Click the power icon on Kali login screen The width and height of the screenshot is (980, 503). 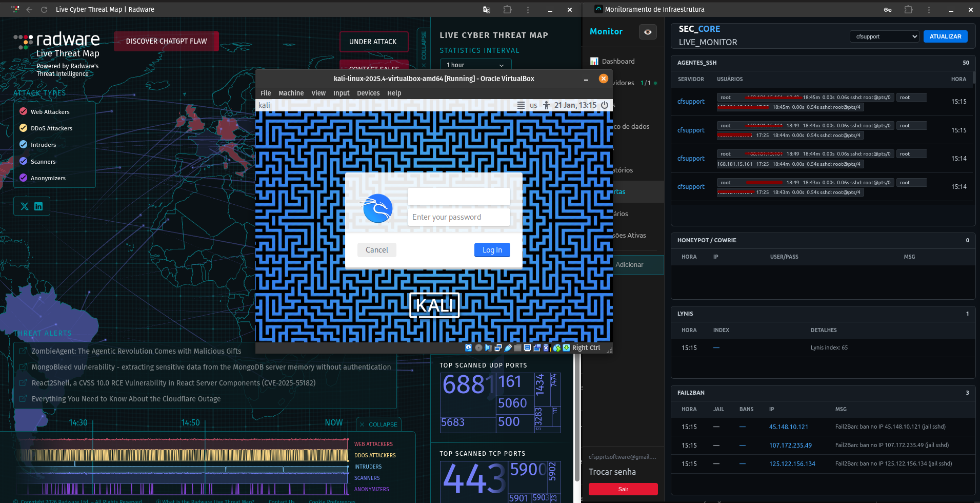pyautogui.click(x=604, y=105)
